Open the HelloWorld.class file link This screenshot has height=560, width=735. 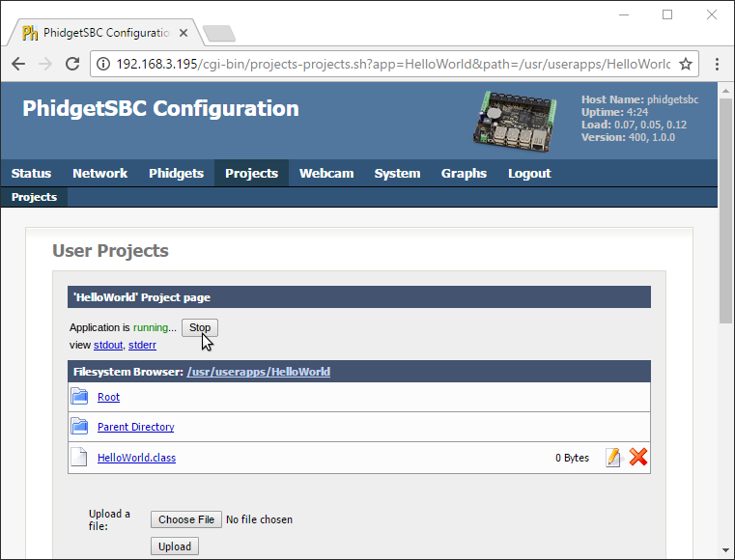pyautogui.click(x=136, y=458)
